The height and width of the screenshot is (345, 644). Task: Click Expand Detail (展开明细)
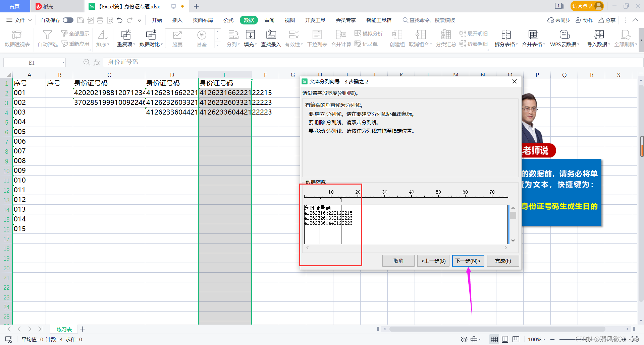(474, 33)
